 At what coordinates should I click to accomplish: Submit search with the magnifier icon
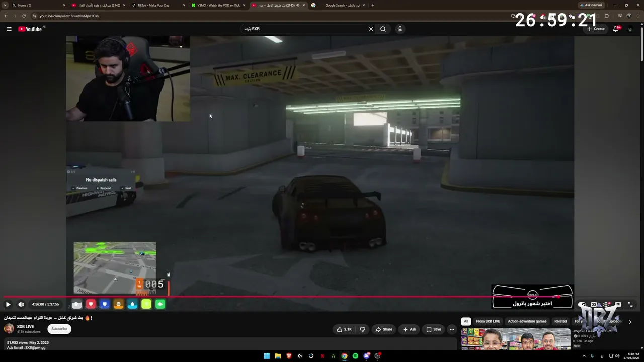click(x=383, y=29)
